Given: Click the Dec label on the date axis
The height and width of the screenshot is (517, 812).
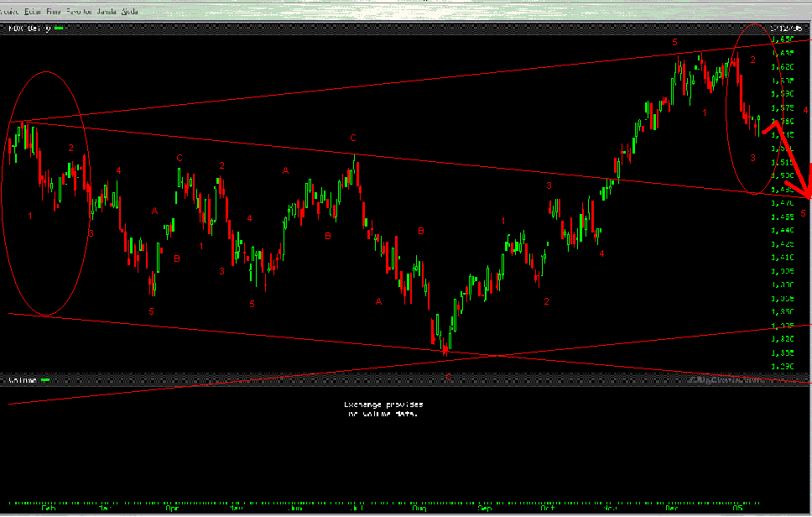Looking at the screenshot, I should (x=669, y=508).
